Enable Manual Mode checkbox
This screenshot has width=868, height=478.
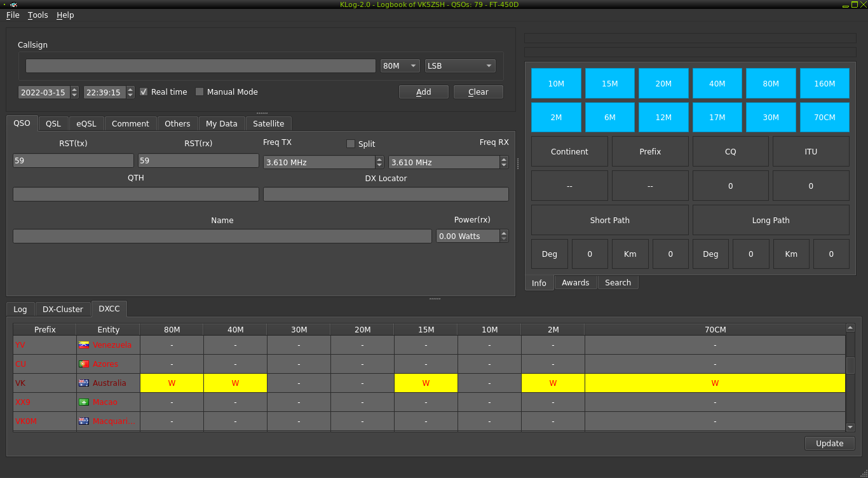click(x=200, y=92)
